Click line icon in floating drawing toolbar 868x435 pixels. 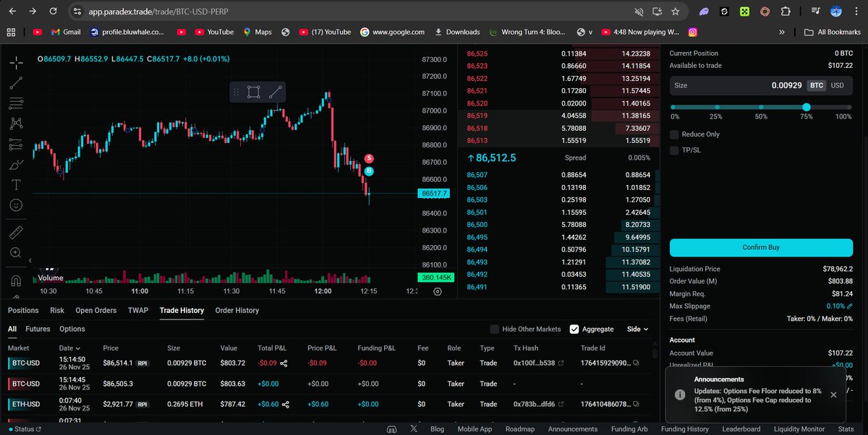[275, 92]
